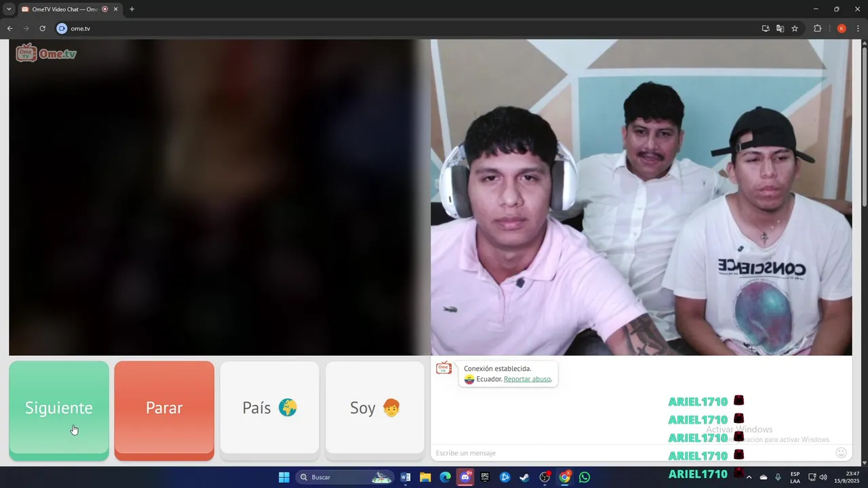Screen dimensions: 868x488
Task: Switch to Chrome in the taskbar
Action: coord(564,477)
